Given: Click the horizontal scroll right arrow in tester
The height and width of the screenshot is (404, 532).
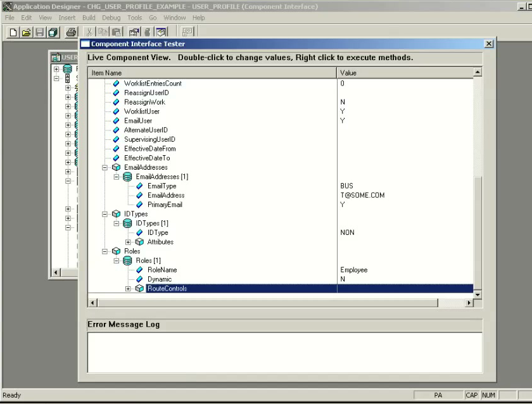Looking at the screenshot, I should (x=469, y=303).
